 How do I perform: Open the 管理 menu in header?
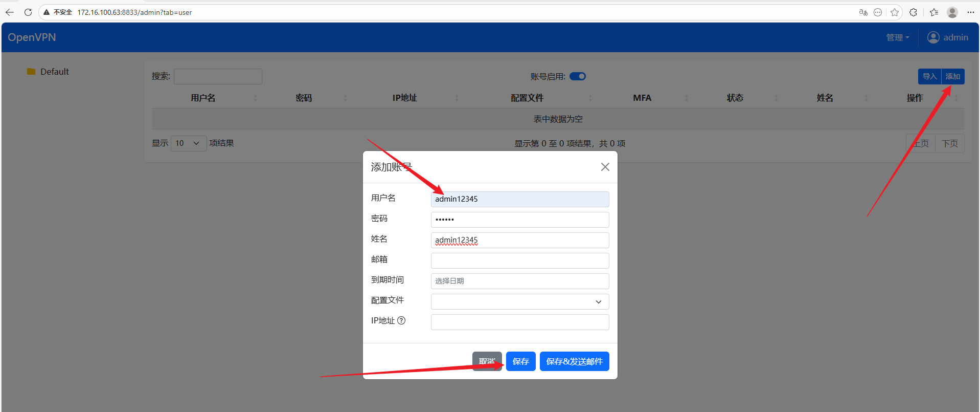pyautogui.click(x=897, y=37)
